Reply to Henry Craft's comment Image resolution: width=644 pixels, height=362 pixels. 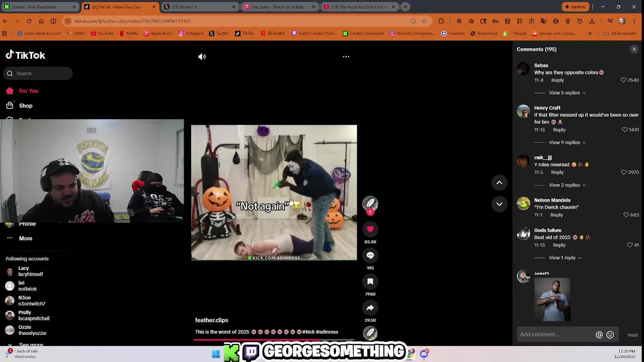click(559, 130)
